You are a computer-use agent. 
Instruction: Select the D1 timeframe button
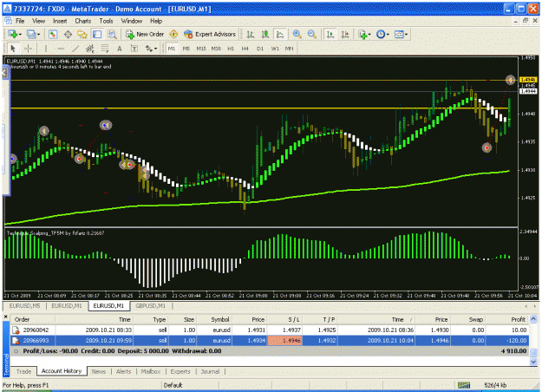(260, 49)
